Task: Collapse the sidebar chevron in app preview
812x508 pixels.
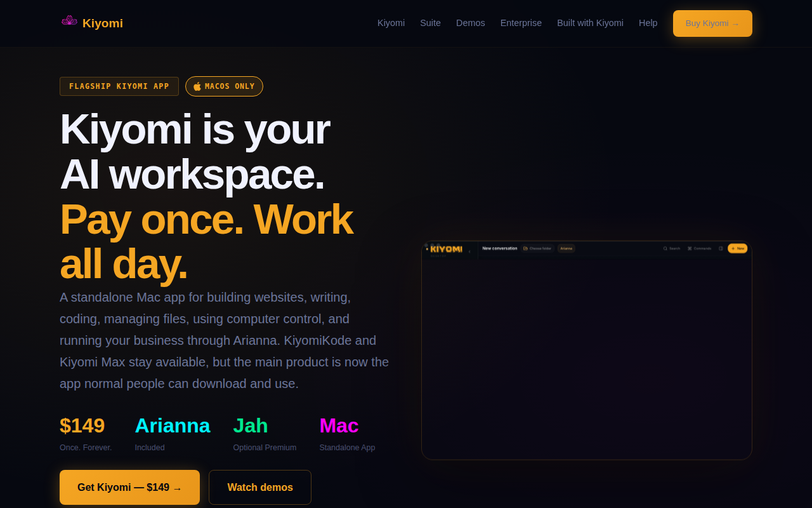Action: (469, 251)
